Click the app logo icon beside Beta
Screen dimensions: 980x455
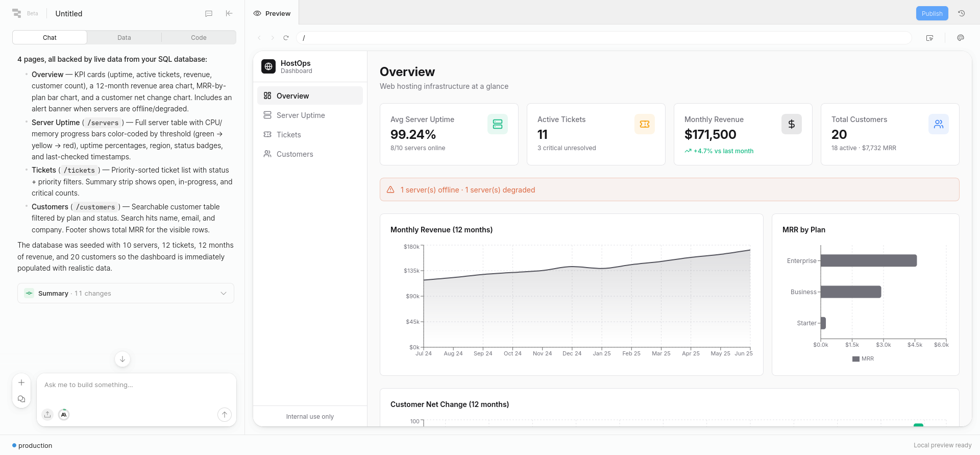17,13
